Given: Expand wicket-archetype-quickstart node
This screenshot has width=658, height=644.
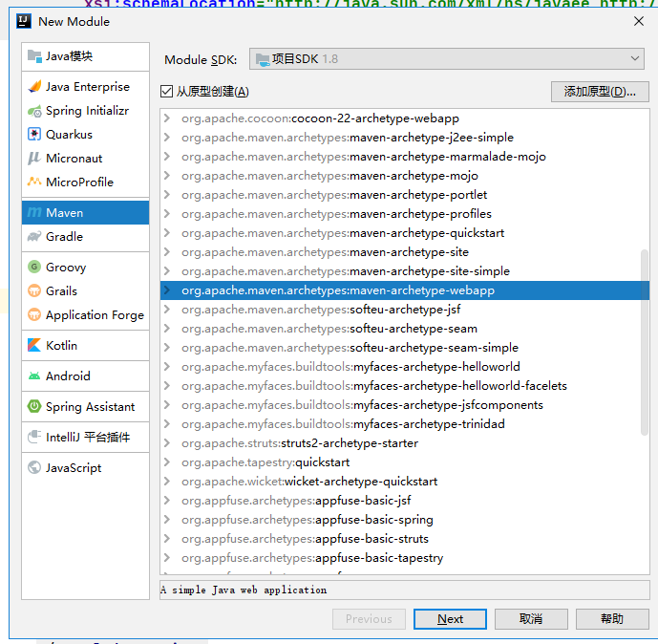Looking at the screenshot, I should (167, 482).
